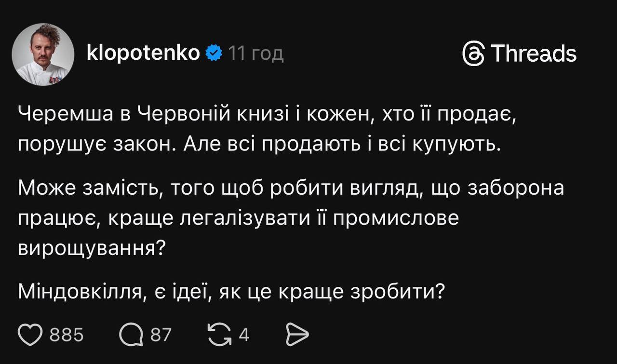Image resolution: width=617 pixels, height=364 pixels.
Task: Click the blue verified badge
Action: (x=214, y=53)
